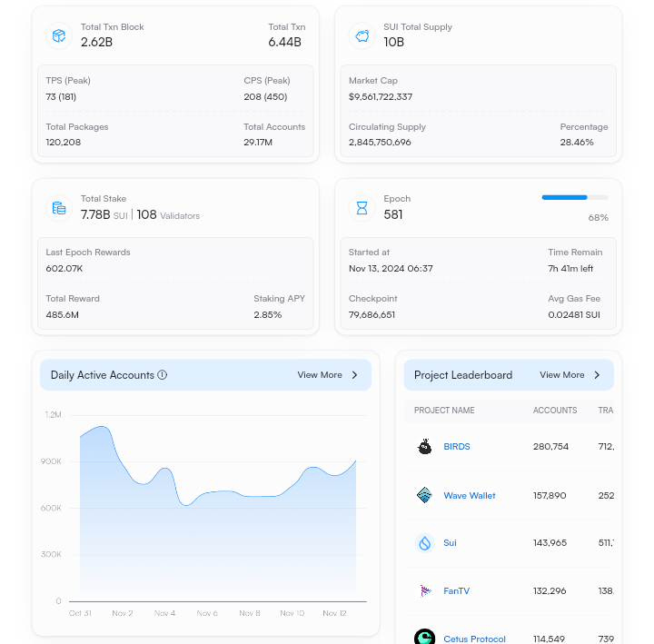Click the Total Reward value 485.6M
The width and height of the screenshot is (654, 644).
[x=62, y=315]
